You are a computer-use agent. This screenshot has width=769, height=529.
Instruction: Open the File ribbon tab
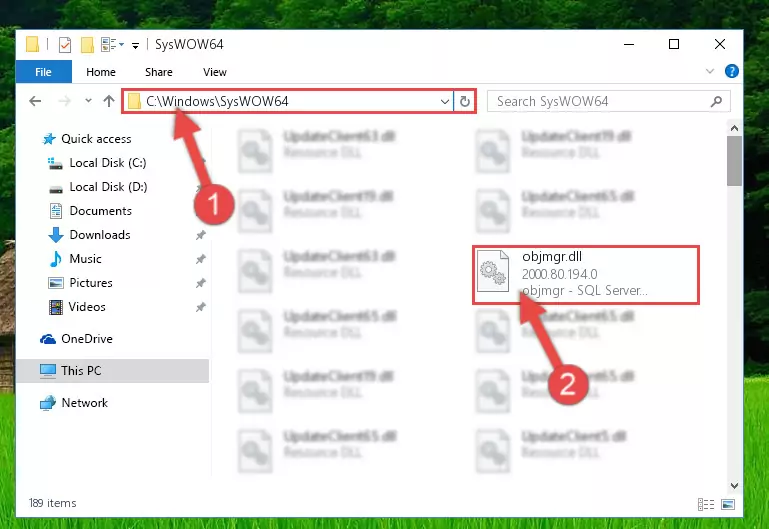tap(43, 72)
